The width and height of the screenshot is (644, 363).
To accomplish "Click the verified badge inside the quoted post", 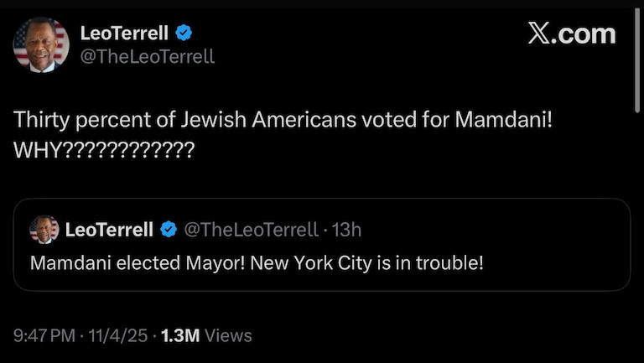I will click(168, 230).
